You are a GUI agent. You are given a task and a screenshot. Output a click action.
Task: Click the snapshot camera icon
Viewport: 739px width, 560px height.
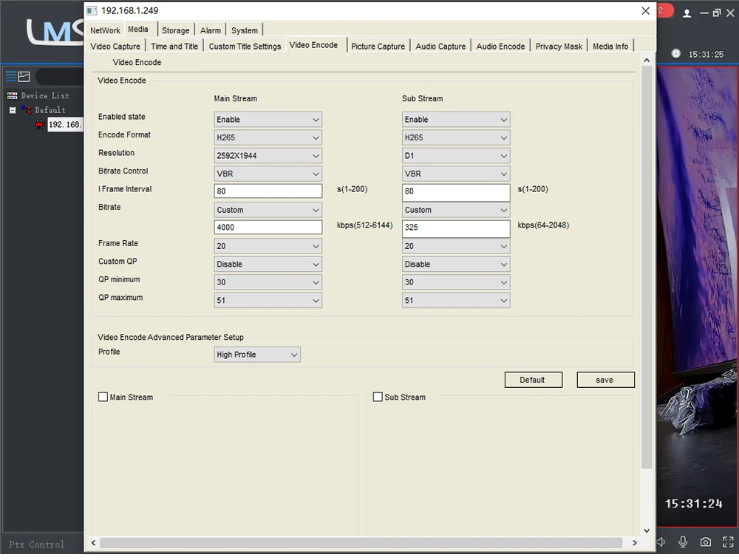click(x=706, y=542)
